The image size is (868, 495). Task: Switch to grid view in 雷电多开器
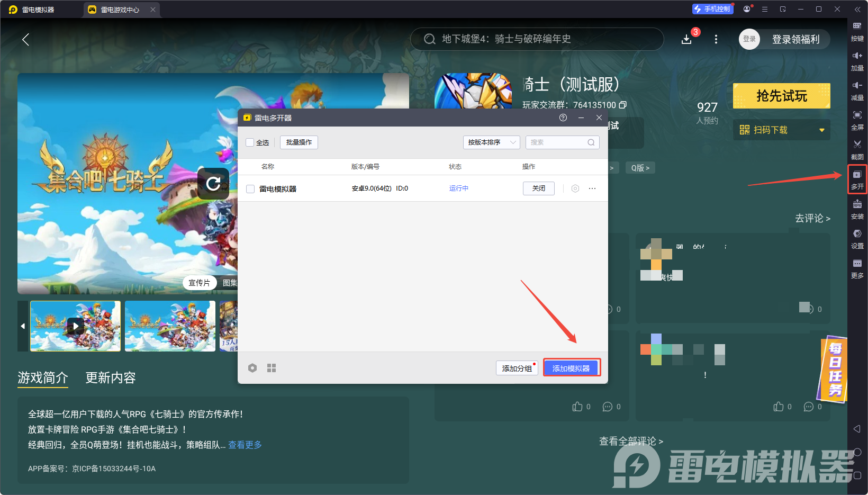click(272, 368)
